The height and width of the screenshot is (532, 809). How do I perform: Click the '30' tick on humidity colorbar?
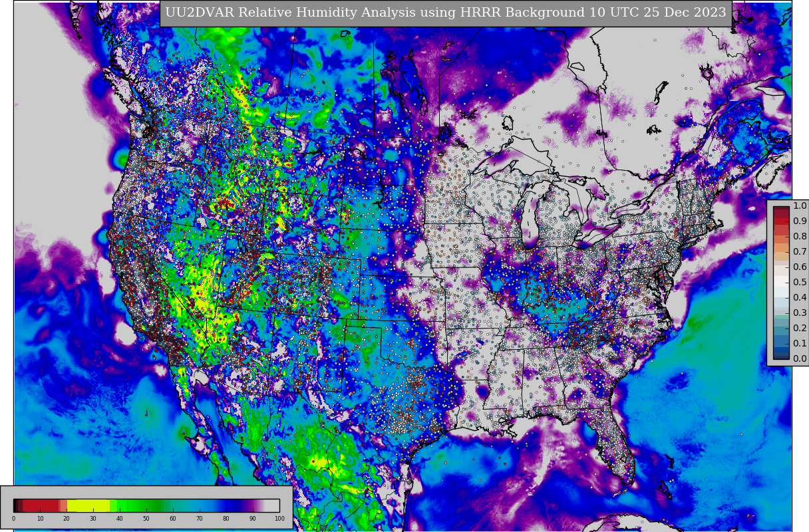coord(93,518)
